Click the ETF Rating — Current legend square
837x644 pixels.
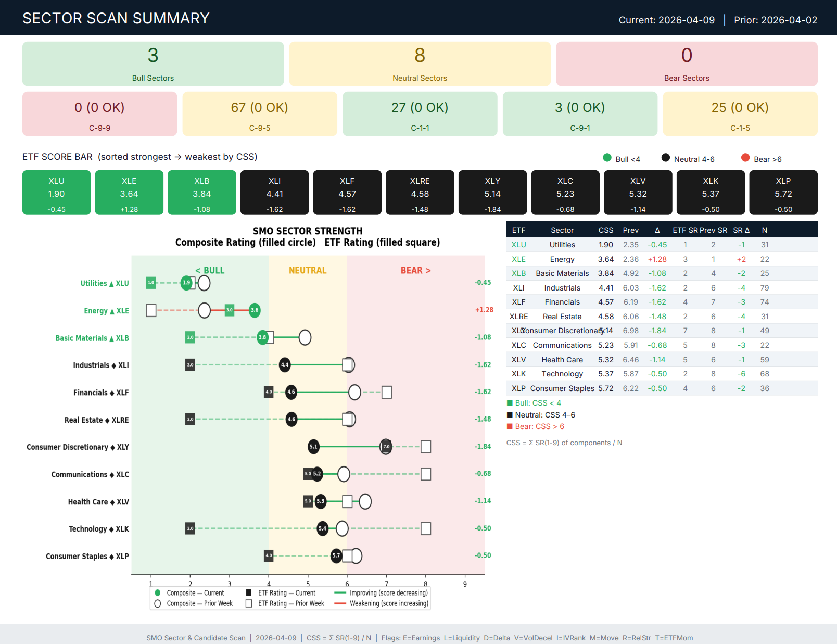coord(249,593)
